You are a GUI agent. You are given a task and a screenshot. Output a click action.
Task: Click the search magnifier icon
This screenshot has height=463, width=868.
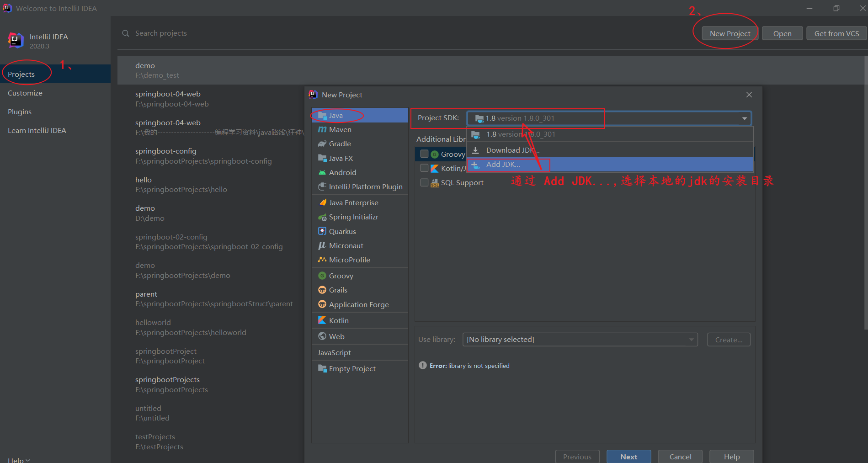[126, 33]
